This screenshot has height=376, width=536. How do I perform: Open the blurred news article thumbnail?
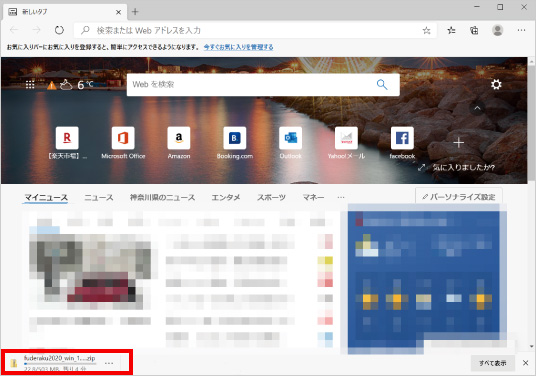pyautogui.click(x=90, y=271)
